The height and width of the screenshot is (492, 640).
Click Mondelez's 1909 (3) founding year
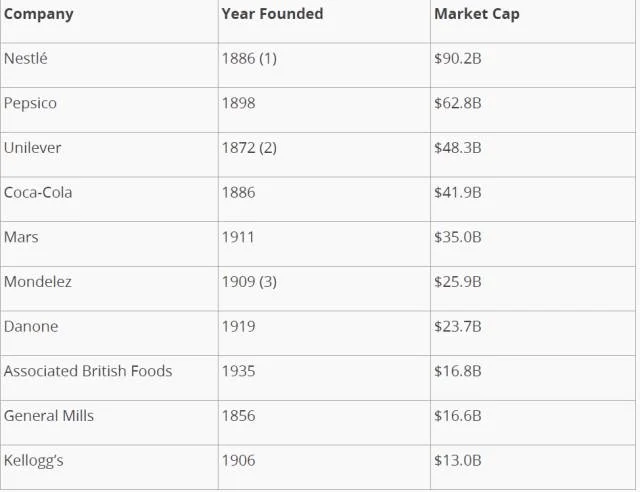click(249, 282)
